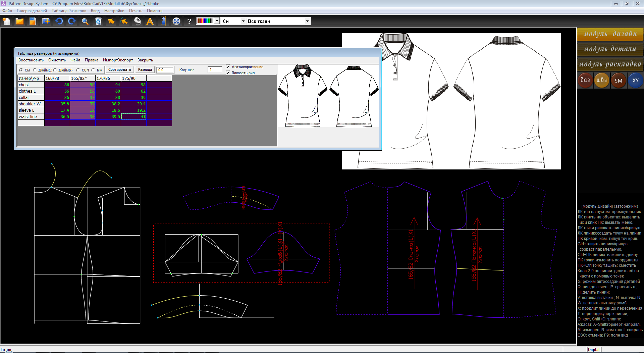Click the Код: шаг input field
The width and height of the screenshot is (644, 353).
pos(215,70)
